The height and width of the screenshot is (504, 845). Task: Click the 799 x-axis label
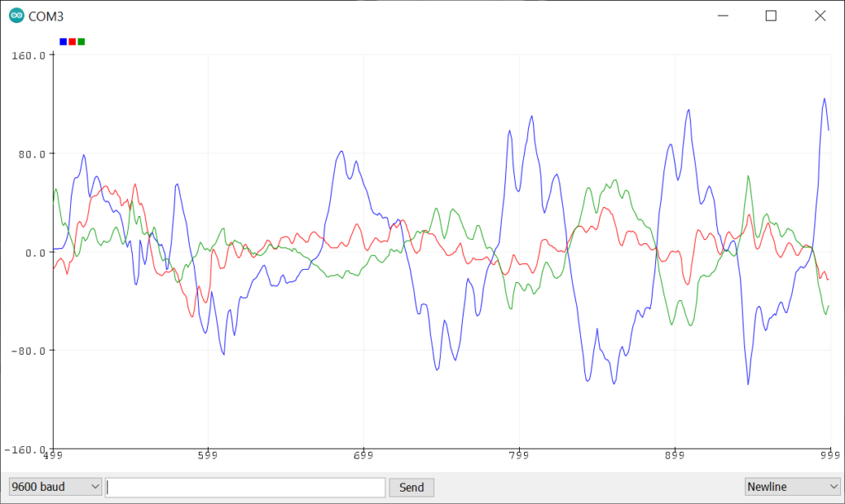(519, 455)
